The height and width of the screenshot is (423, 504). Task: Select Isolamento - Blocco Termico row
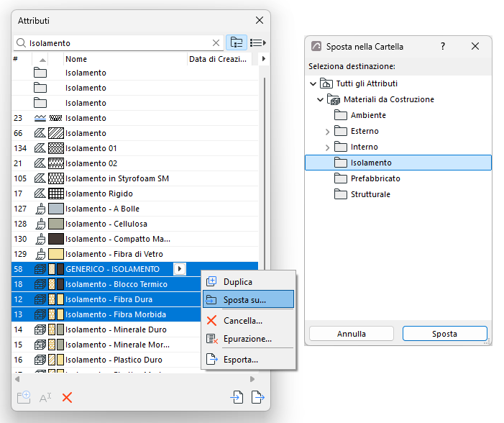click(x=106, y=284)
